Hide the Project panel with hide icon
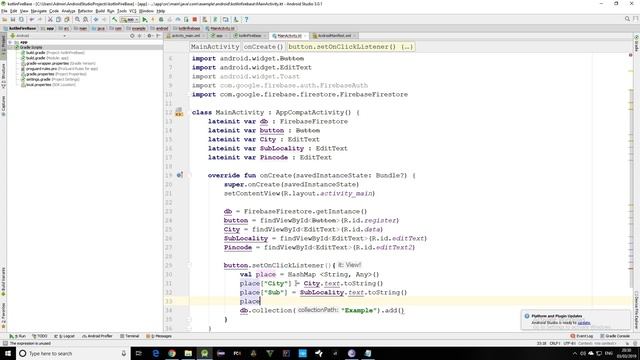640x360 pixels. click(158, 36)
